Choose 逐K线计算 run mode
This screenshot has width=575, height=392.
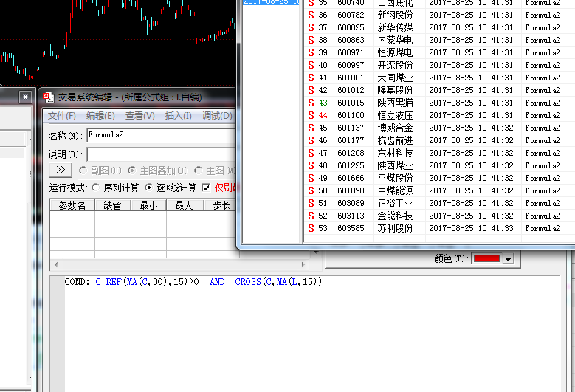point(148,188)
